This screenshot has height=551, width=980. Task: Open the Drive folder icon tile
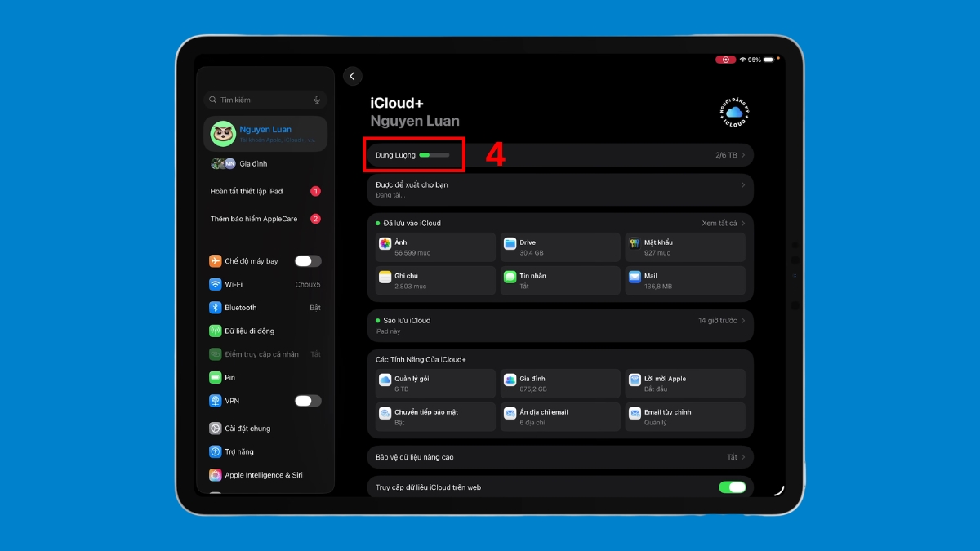coord(561,247)
